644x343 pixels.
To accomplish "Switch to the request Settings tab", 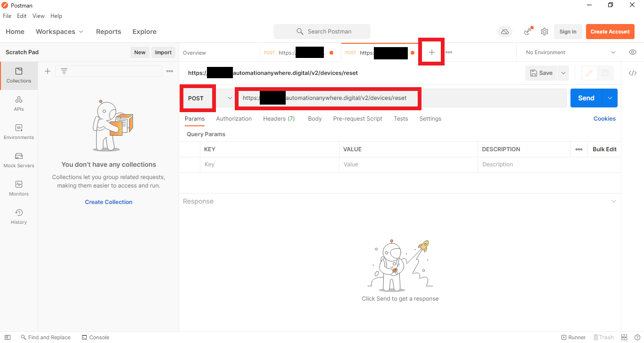I will pyautogui.click(x=430, y=119).
